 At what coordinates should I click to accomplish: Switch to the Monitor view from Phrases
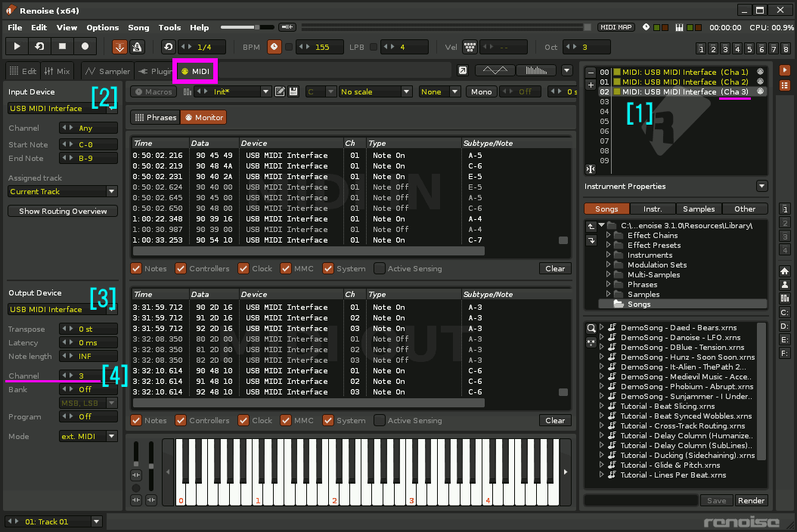click(x=203, y=117)
